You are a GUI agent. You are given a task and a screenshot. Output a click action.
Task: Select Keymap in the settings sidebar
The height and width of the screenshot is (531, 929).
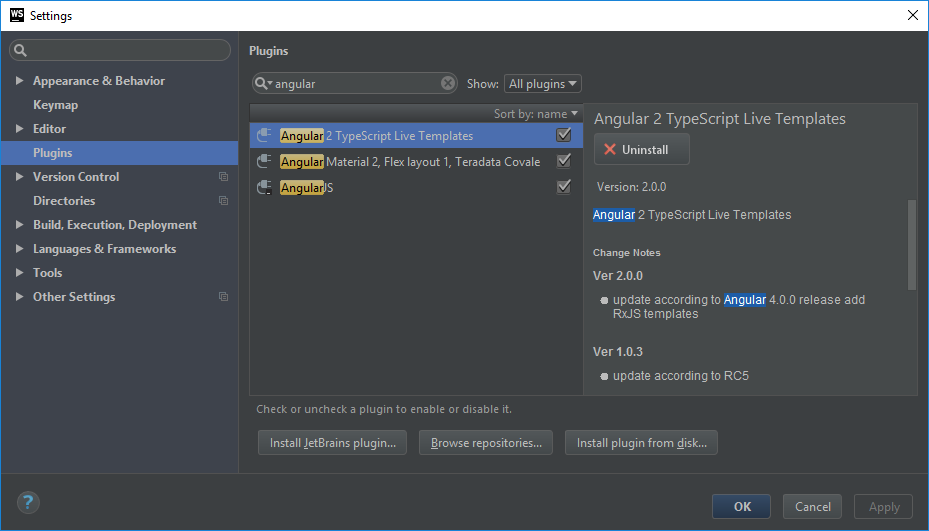55,105
